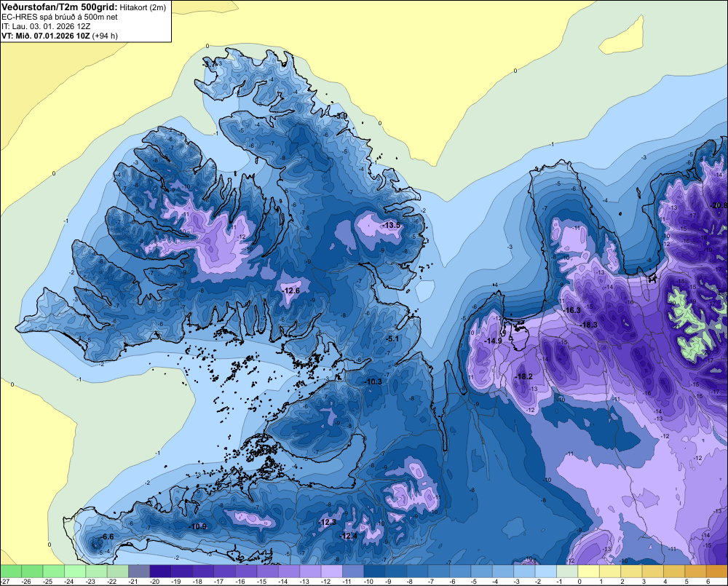Viewport: 728px width, 586px height.
Task: Choose the pale yellow legend swatch labeled 0
Action: [588, 571]
